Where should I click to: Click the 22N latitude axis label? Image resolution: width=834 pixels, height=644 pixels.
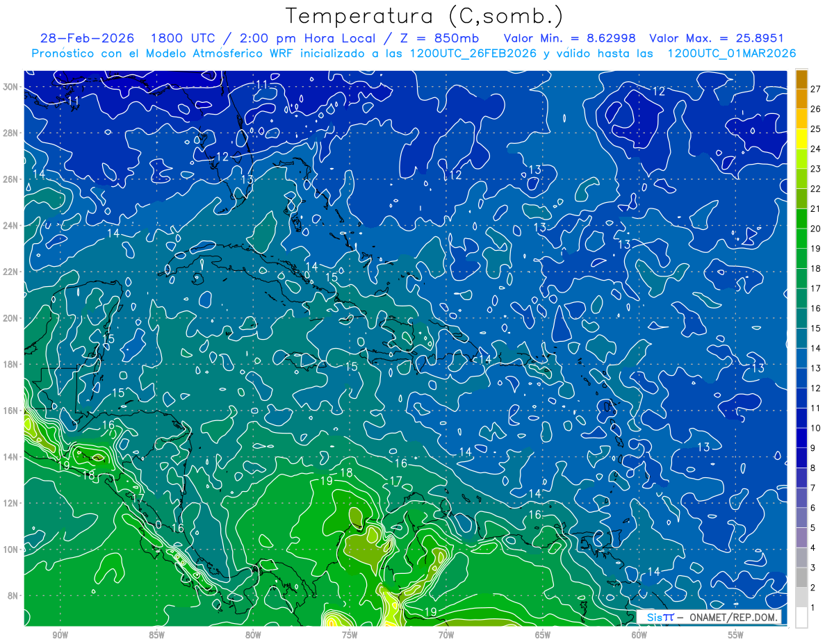point(12,272)
